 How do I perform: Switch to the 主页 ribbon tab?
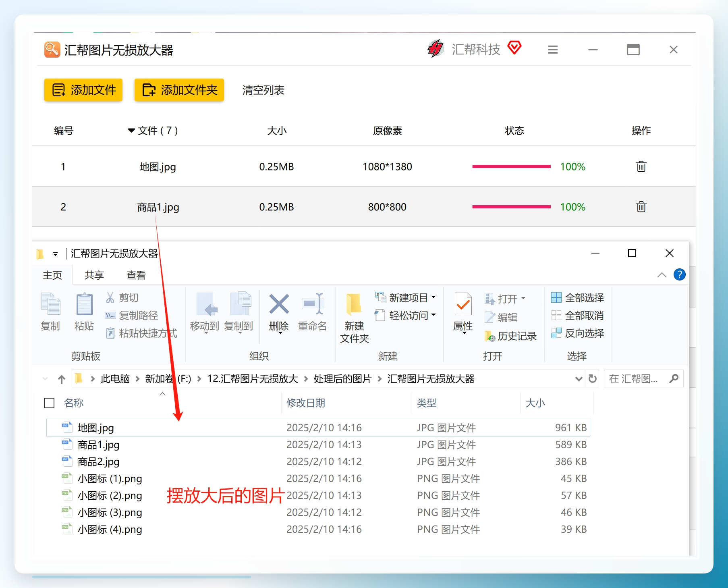(x=52, y=275)
